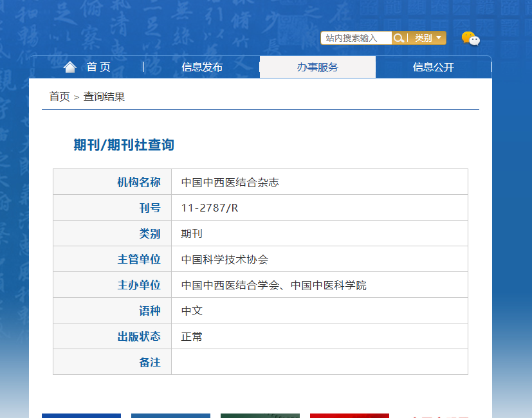
Task: Select the value 11-2787/R
Action: point(210,208)
